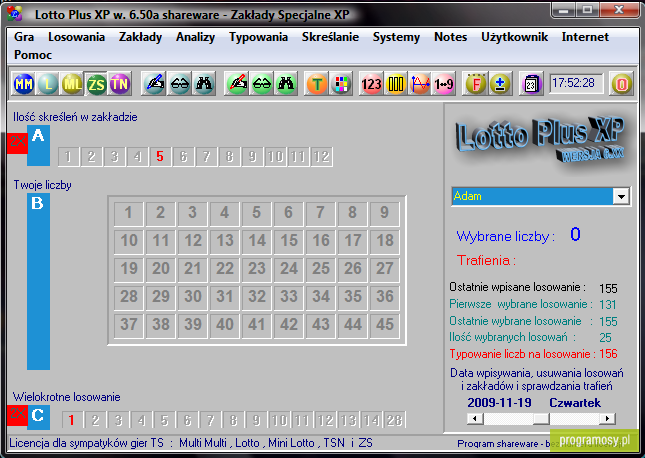Open the Notes menu
The height and width of the screenshot is (458, 645).
click(450, 37)
